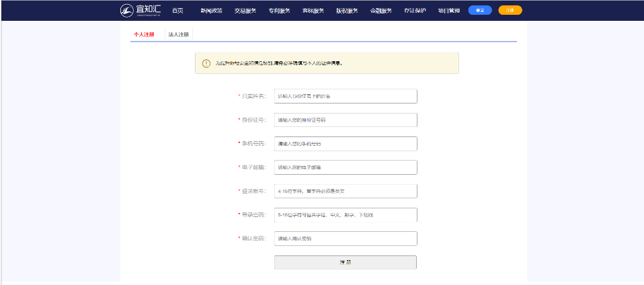Go to 交易服务 in the top navigation

245,11
